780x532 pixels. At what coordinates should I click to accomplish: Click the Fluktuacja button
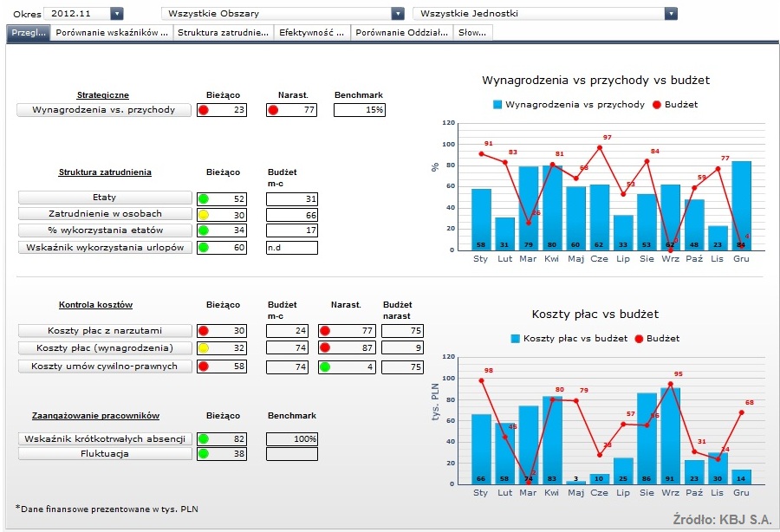[x=104, y=453]
